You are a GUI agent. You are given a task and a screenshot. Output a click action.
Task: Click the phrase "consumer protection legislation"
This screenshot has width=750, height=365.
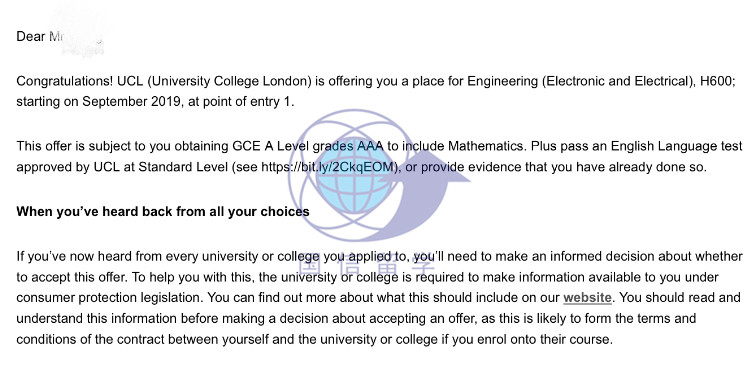point(110,298)
